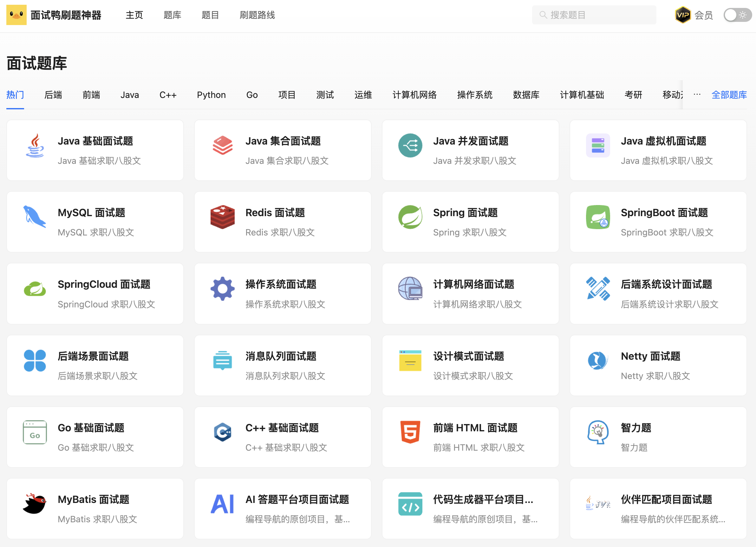Image resolution: width=756 pixels, height=547 pixels.
Task: Click the 面试题库 page heading
Action: (37, 63)
